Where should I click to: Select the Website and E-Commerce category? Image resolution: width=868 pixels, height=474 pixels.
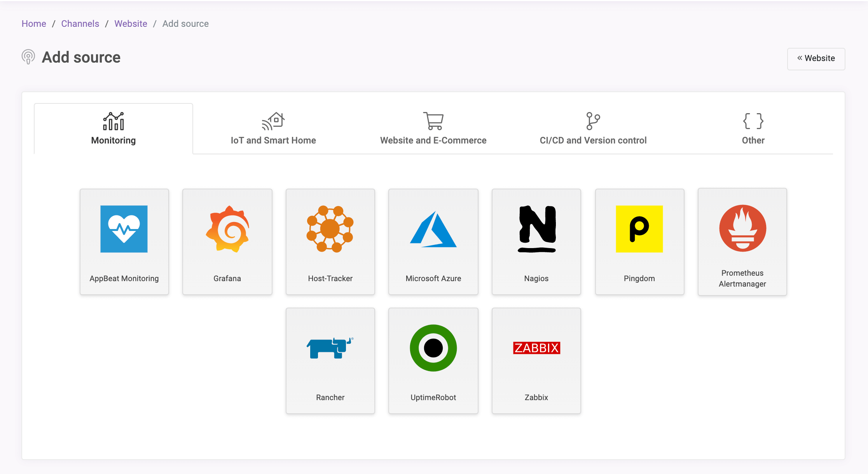pyautogui.click(x=433, y=129)
